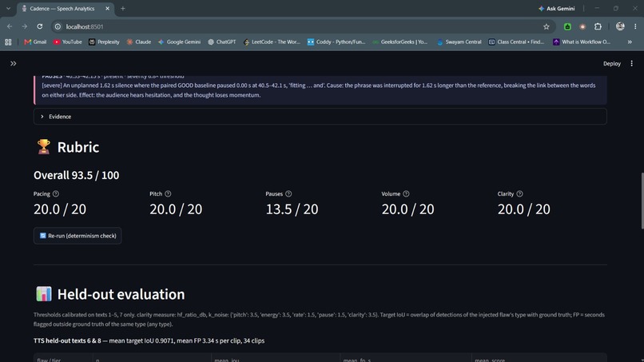Image resolution: width=644 pixels, height=362 pixels.
Task: Open the What is Workflow bookmark
Action: pyautogui.click(x=582, y=42)
